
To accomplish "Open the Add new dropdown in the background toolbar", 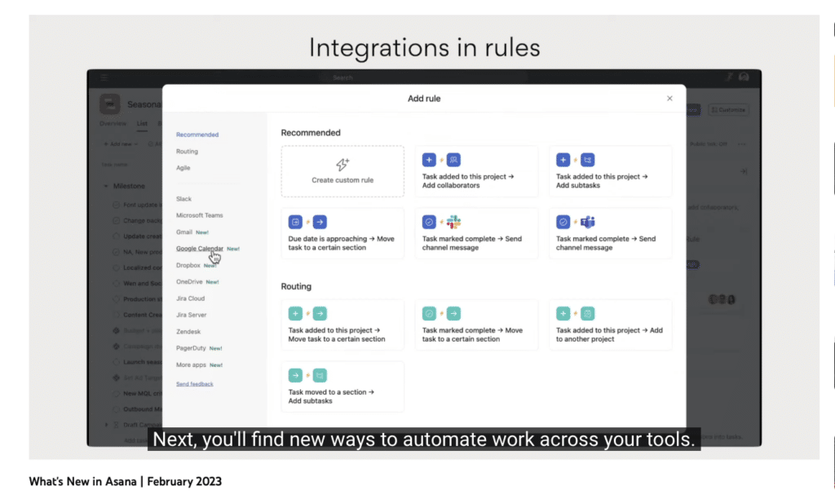I will coord(121,144).
